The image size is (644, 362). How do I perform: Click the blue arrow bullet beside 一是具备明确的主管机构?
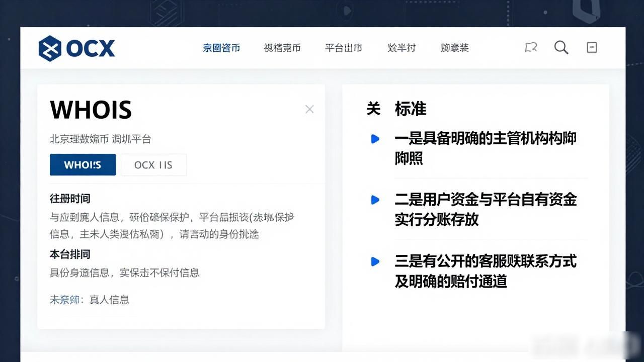[x=375, y=139]
